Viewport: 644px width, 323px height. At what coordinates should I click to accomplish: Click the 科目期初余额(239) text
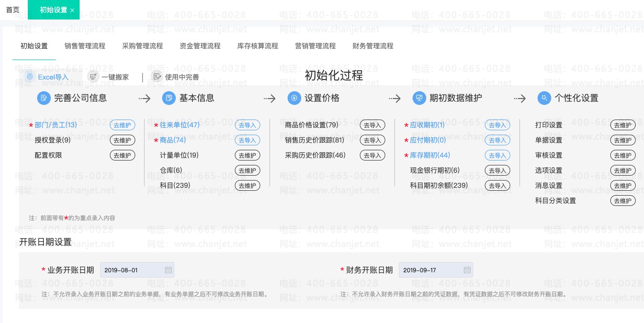tap(439, 185)
